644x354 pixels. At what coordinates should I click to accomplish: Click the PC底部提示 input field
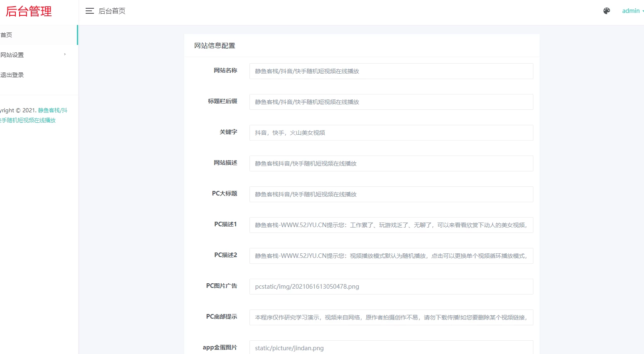point(391,317)
